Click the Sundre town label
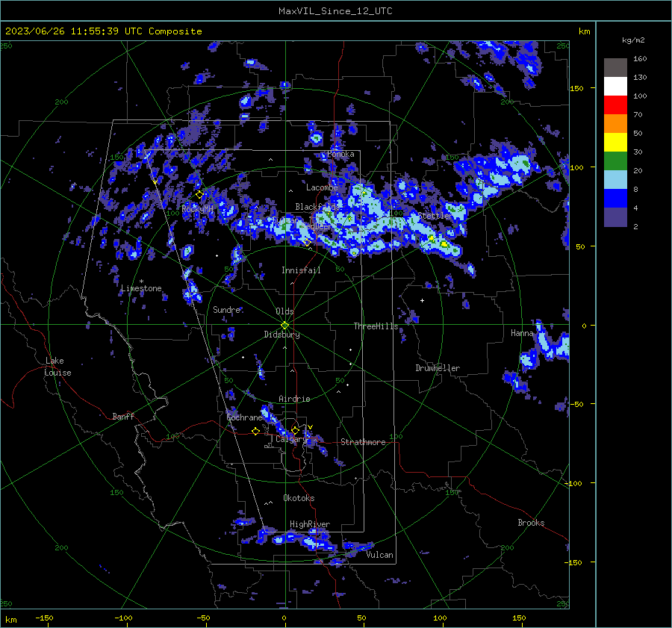Screen dimensions: 672x628 tap(227, 309)
